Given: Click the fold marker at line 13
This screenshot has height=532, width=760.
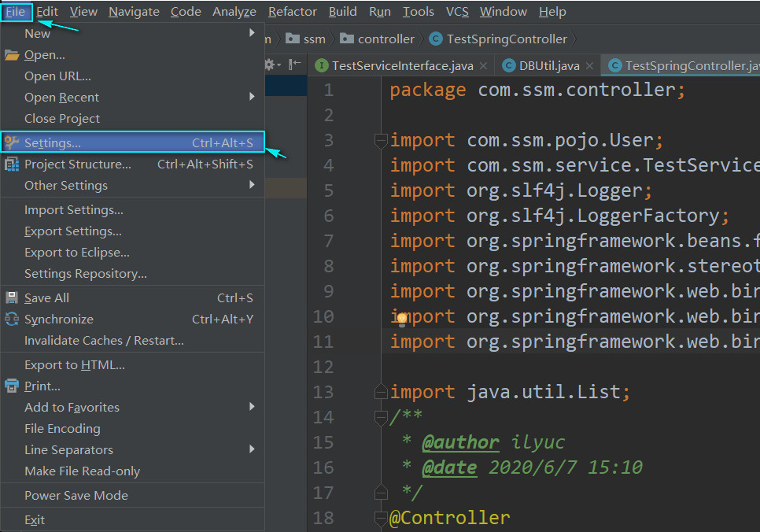Looking at the screenshot, I should click(x=381, y=392).
